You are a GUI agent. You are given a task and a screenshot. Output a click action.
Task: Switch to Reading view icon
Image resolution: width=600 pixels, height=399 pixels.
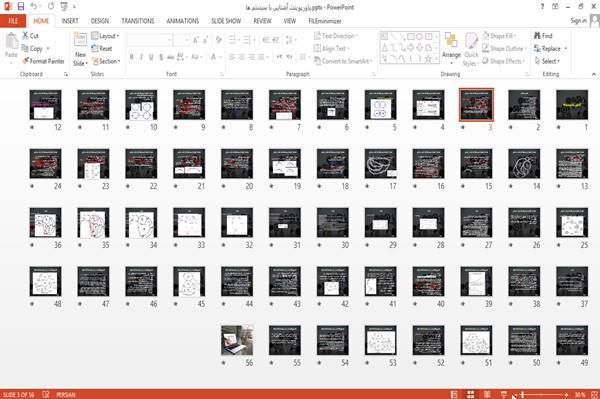tap(487, 394)
